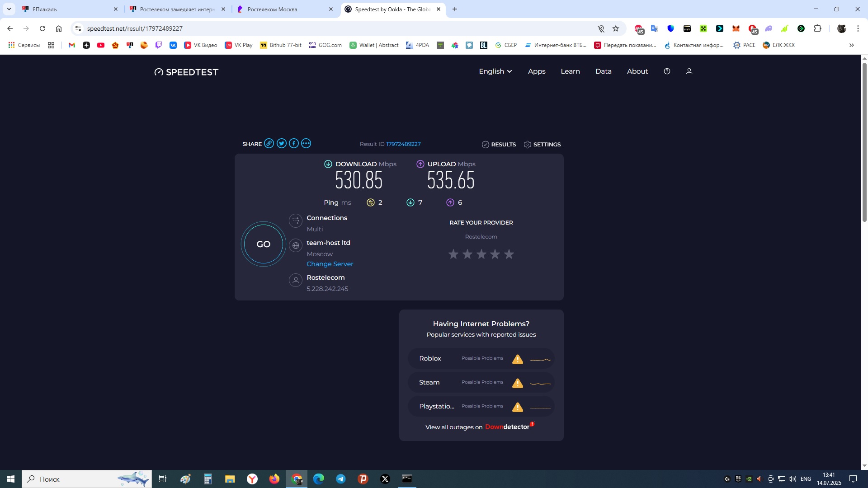
Task: View all outages on Downdetector
Action: (480, 427)
